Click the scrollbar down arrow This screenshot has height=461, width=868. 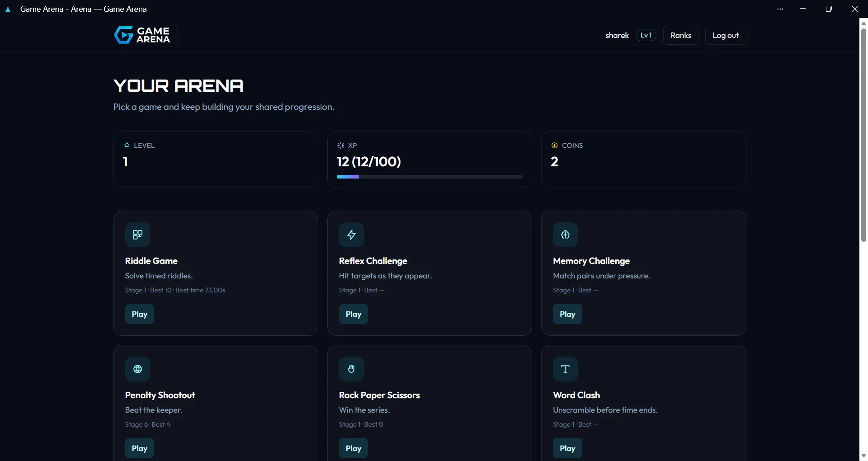(x=863, y=456)
